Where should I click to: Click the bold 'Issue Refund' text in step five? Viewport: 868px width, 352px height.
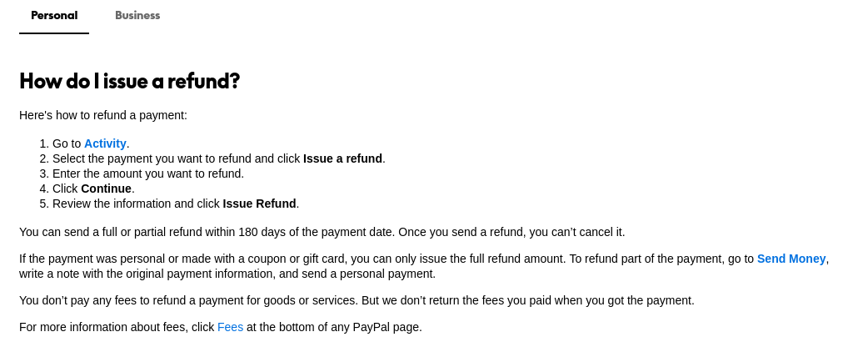pos(259,204)
